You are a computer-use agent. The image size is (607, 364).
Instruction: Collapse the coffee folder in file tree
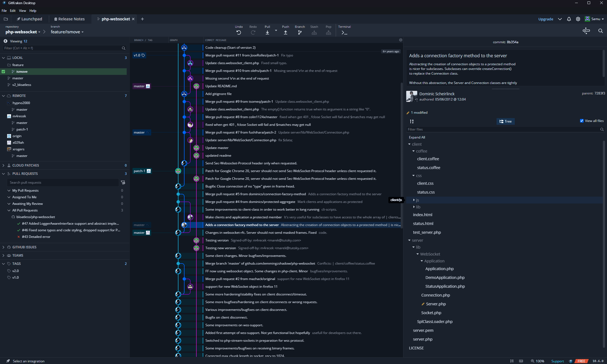click(x=413, y=151)
